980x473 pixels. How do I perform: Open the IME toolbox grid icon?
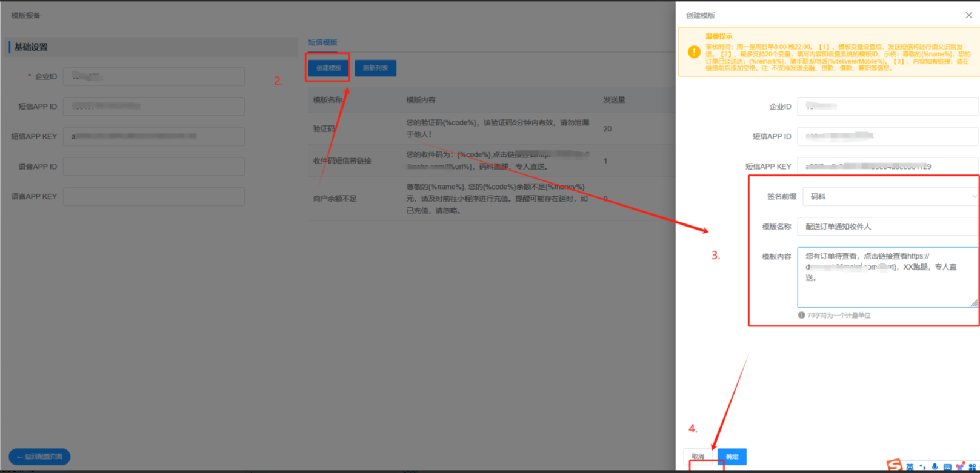click(973, 467)
